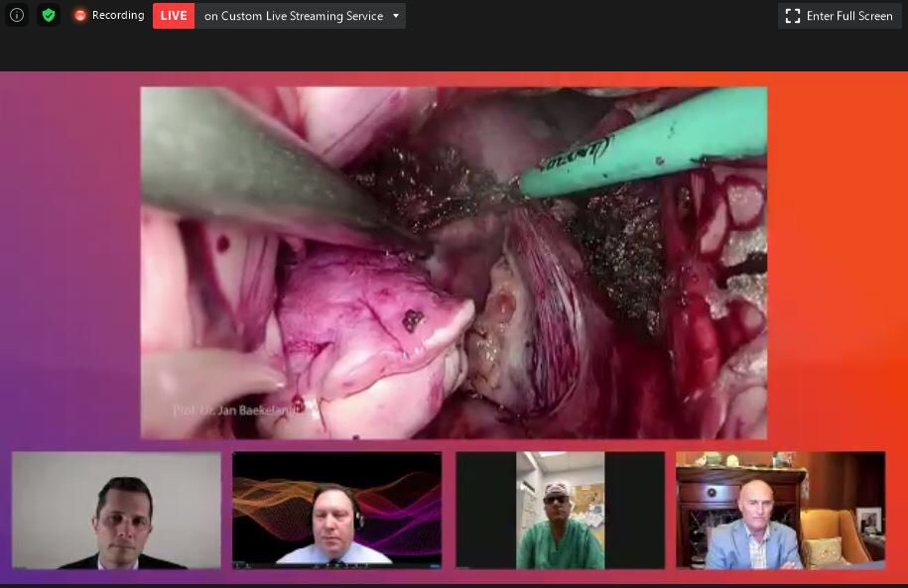Open the meeting information icon

(x=17, y=15)
